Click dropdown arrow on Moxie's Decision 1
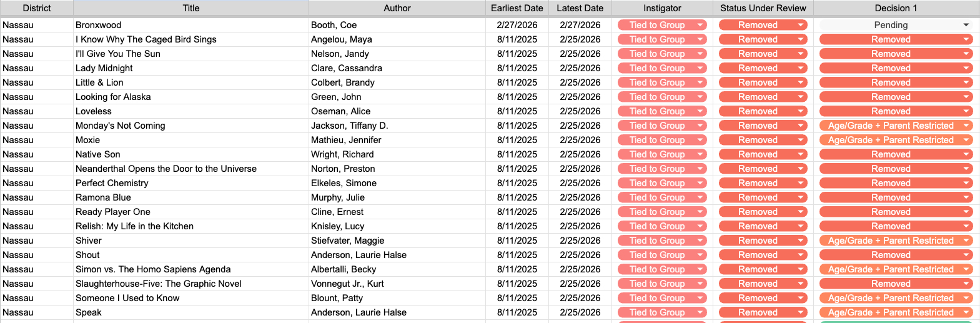The image size is (980, 323). coord(966,140)
